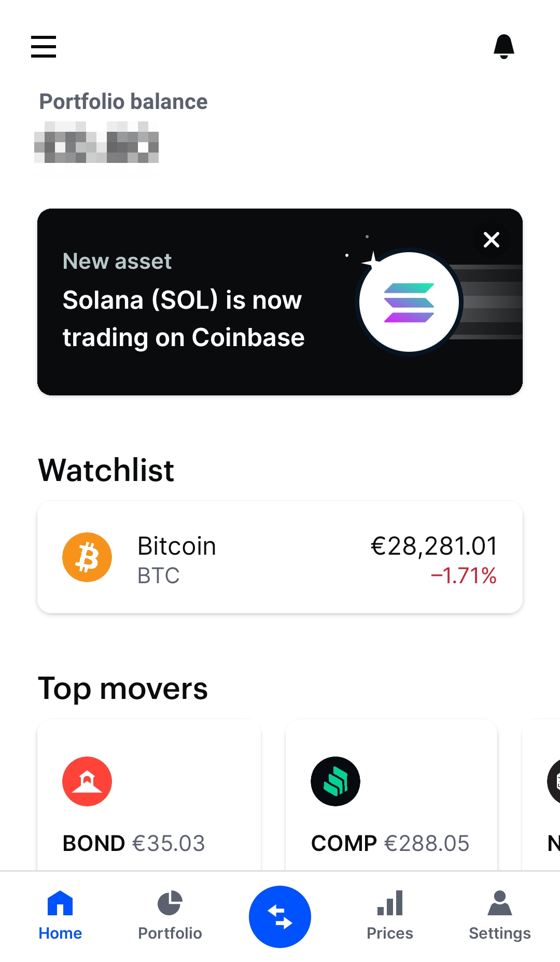The image size is (560, 962).
Task: Tap the green COMP coin icon
Action: tap(335, 781)
